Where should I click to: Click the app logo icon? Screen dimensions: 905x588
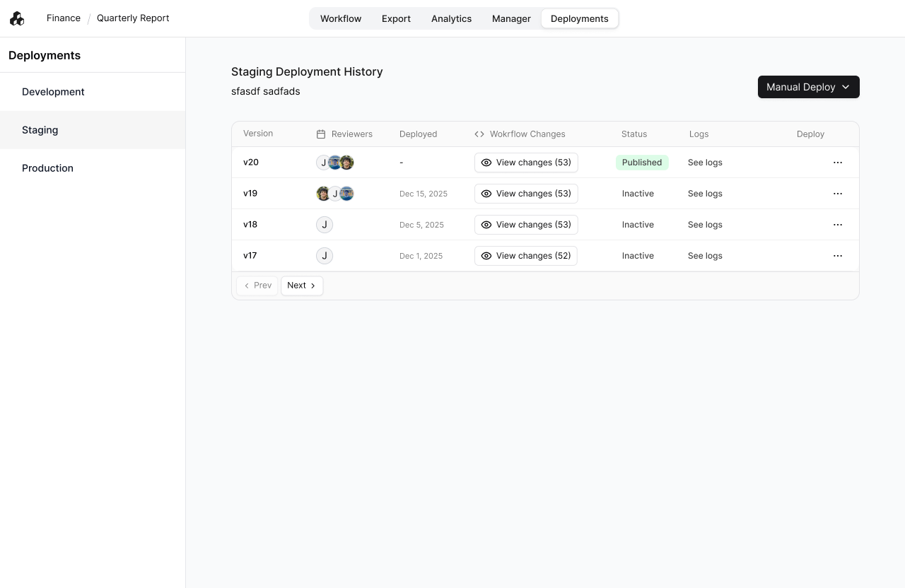tap(17, 18)
